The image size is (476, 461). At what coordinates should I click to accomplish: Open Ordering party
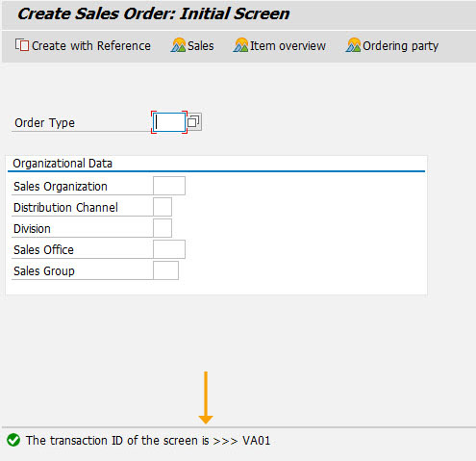click(392, 45)
